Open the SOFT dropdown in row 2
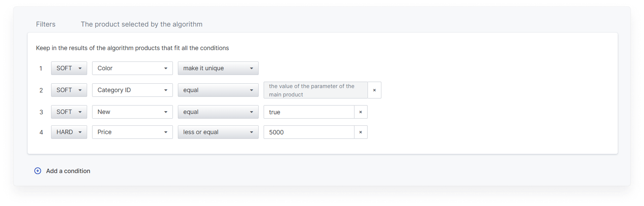The height and width of the screenshot is (206, 644). pos(69,90)
